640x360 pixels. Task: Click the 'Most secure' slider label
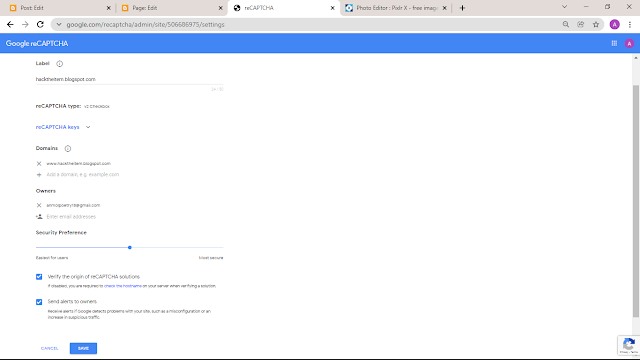211,258
